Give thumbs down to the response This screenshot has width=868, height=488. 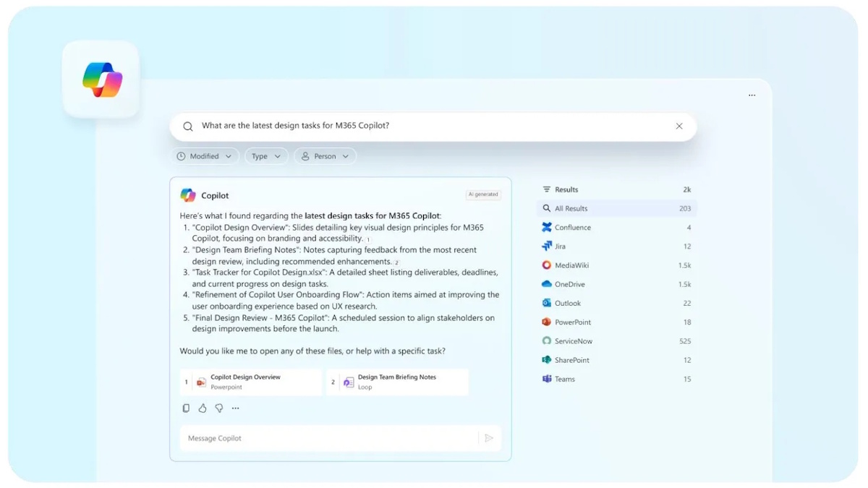click(219, 408)
